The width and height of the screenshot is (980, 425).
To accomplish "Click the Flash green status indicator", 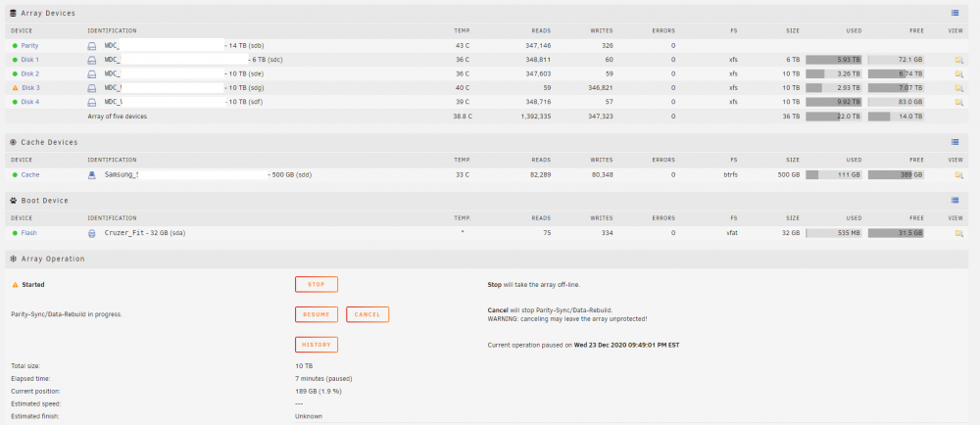I will (15, 233).
